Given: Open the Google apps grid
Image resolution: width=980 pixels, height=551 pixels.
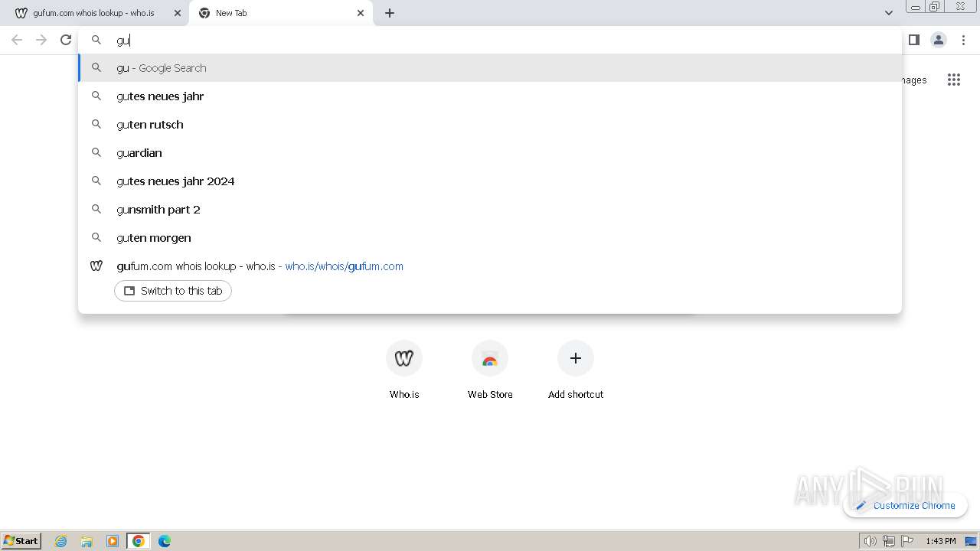Looking at the screenshot, I should 953,80.
